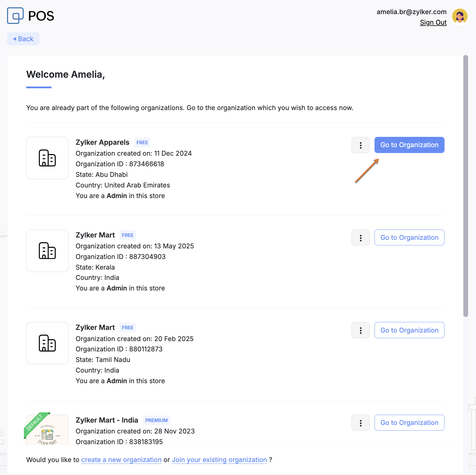Click the amelia.br@zylker.com email text
The width and height of the screenshot is (476, 475).
pyautogui.click(x=411, y=12)
